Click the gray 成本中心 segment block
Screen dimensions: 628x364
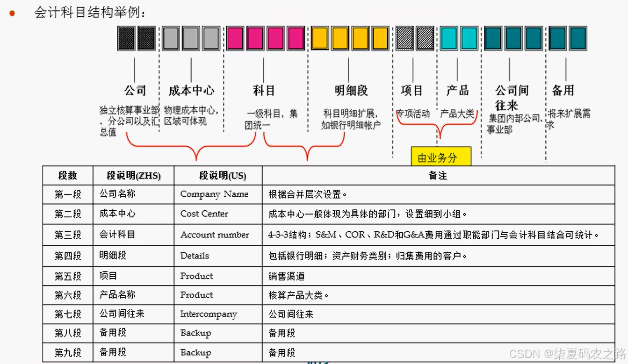pyautogui.click(x=191, y=38)
